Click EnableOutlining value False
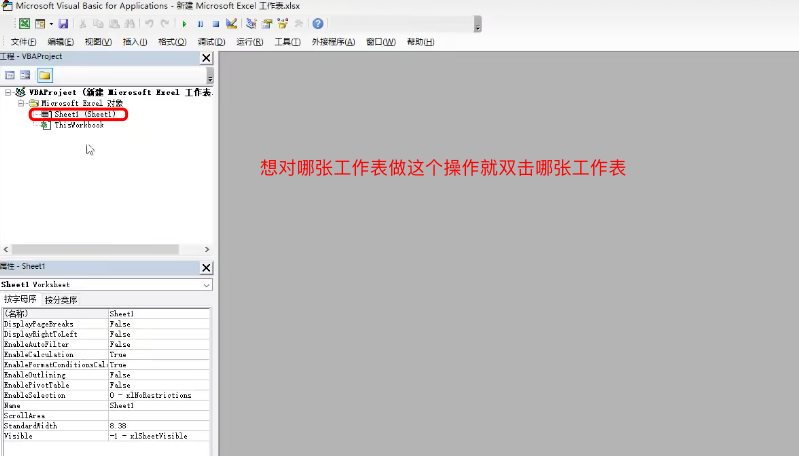Screen dimensions: 799x456 coord(159,375)
